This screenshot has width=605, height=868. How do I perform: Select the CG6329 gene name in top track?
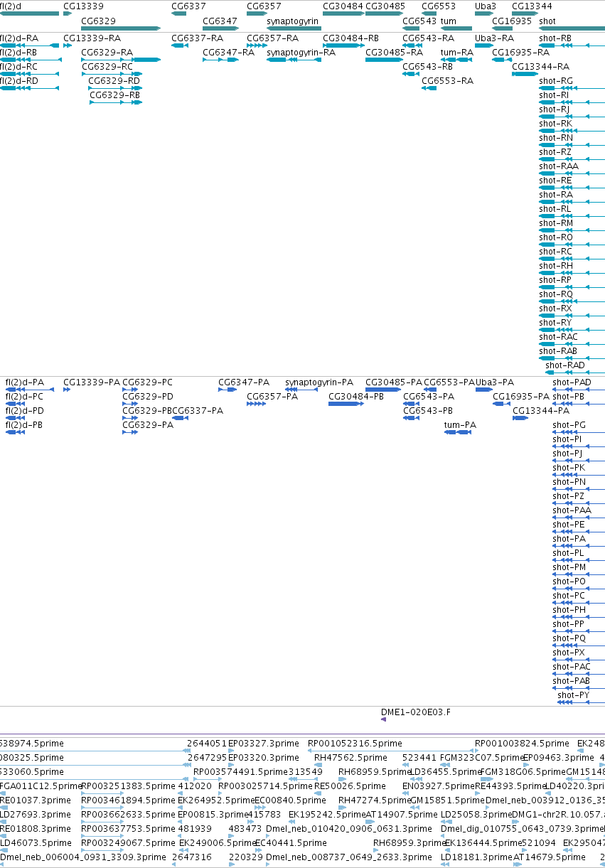[x=98, y=21]
